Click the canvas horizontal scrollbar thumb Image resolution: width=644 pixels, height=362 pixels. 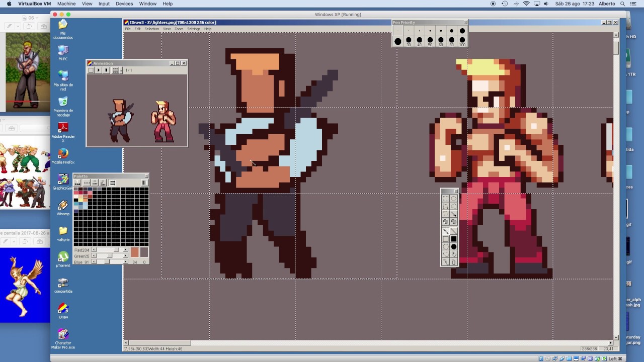159,343
